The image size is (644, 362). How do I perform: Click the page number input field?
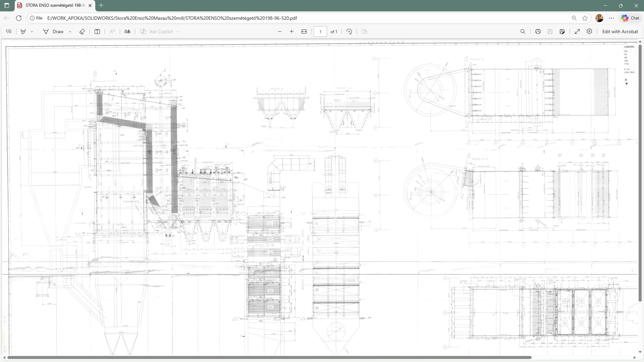(x=320, y=32)
